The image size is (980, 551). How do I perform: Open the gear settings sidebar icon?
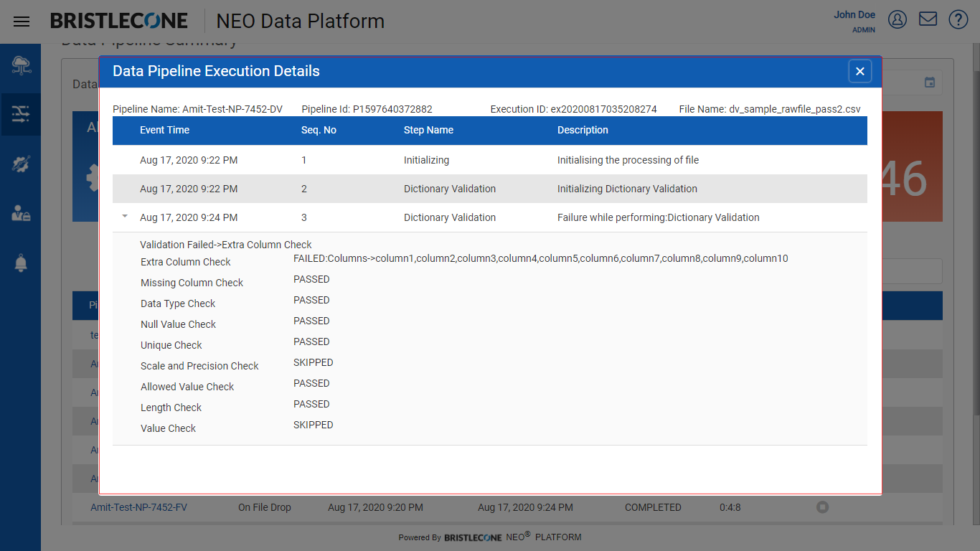click(21, 164)
